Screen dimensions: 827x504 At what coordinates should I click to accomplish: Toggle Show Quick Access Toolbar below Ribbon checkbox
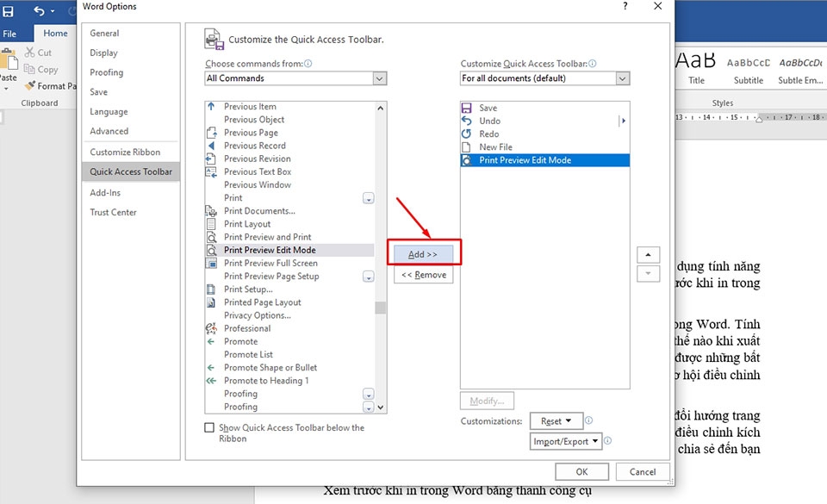click(x=209, y=427)
